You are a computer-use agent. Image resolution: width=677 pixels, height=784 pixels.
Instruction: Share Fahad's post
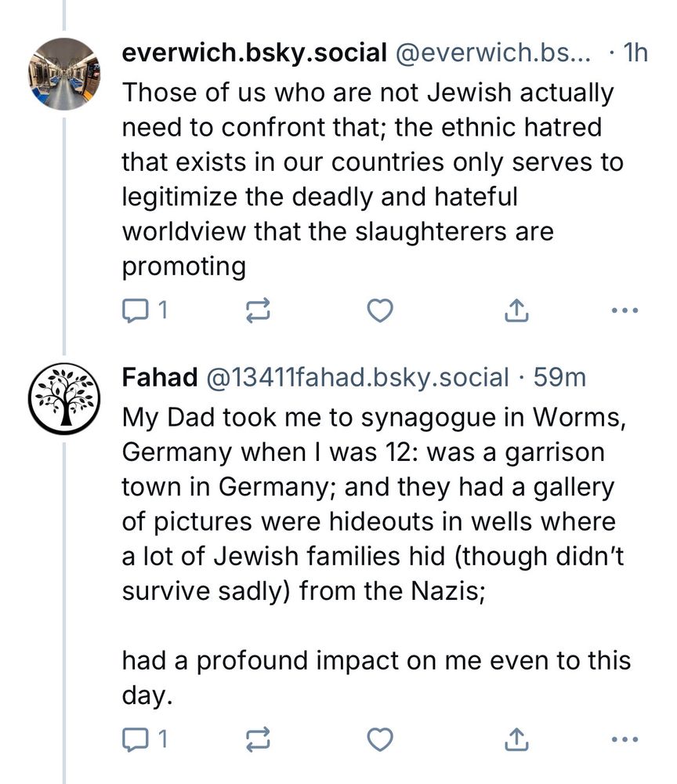516,739
